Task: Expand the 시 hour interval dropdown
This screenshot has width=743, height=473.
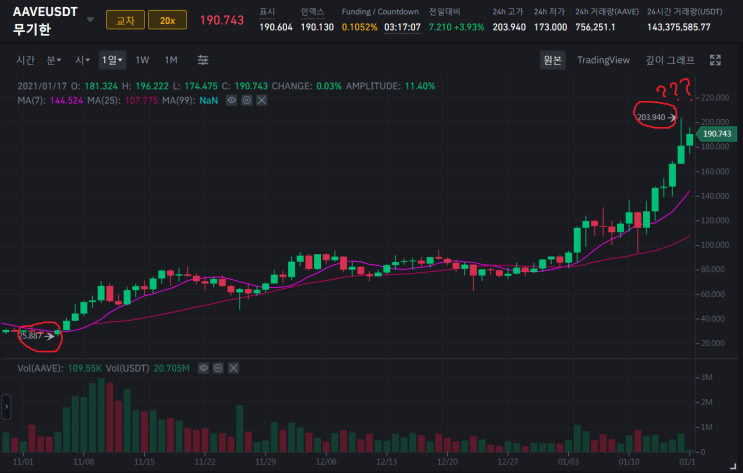Action: click(x=82, y=60)
